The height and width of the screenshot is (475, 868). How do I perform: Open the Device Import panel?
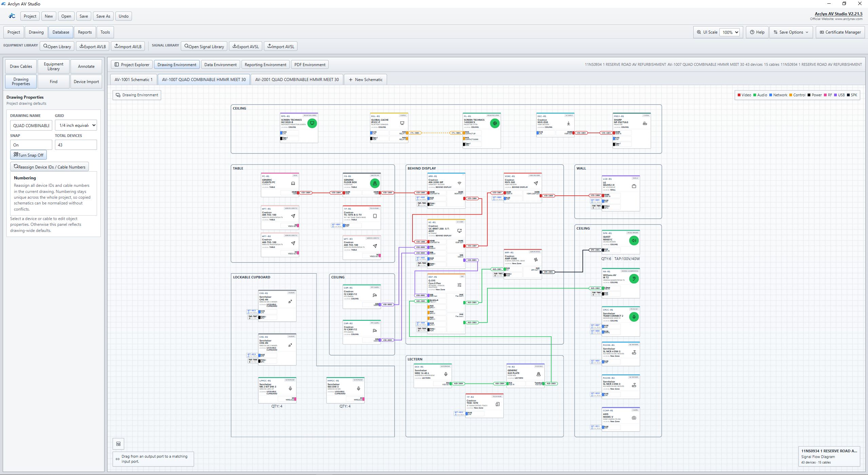86,81
